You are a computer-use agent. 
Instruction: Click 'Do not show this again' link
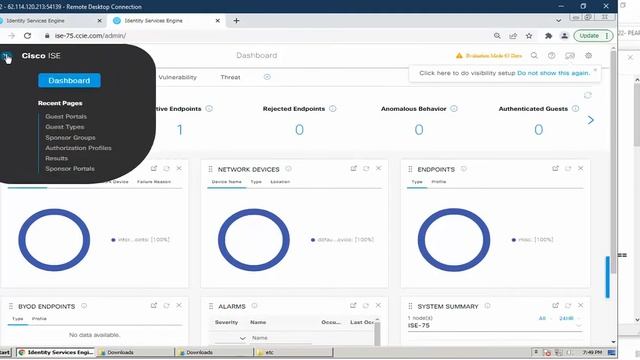553,73
